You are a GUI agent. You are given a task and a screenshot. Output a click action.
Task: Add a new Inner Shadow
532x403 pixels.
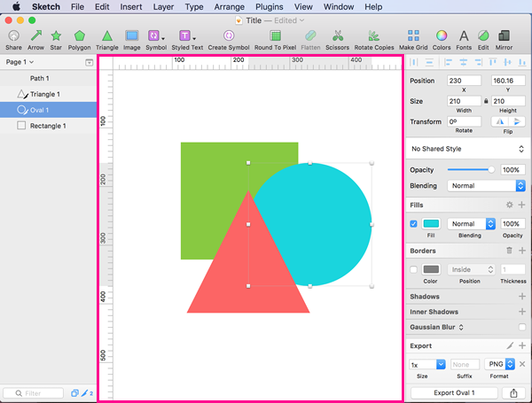522,312
